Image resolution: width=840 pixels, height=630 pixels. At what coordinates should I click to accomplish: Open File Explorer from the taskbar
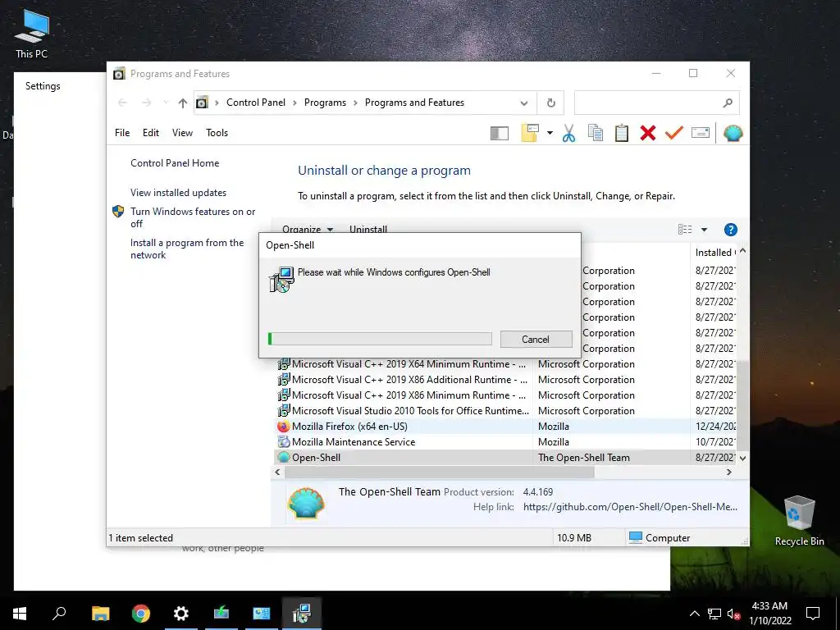coord(100,614)
